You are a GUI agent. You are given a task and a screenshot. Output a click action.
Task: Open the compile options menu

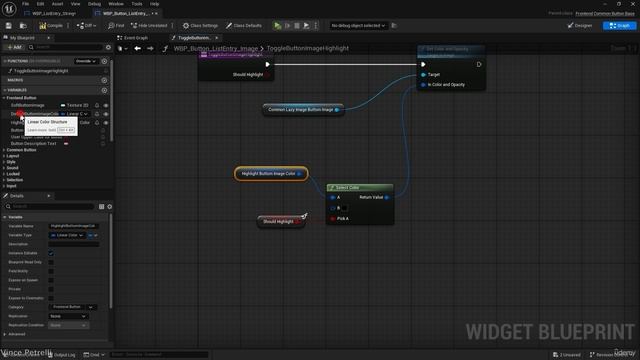68,26
